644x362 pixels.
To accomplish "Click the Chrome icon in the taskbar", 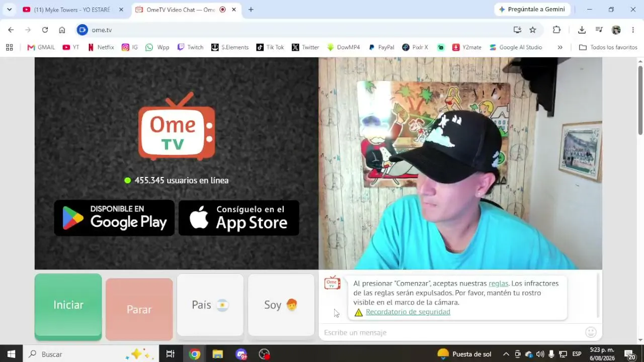I will pyautogui.click(x=195, y=354).
